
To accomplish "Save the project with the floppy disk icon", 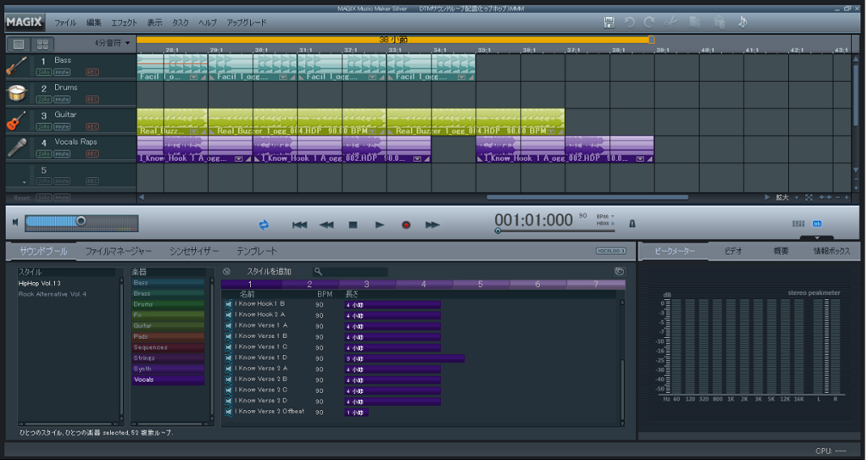I will click(609, 22).
